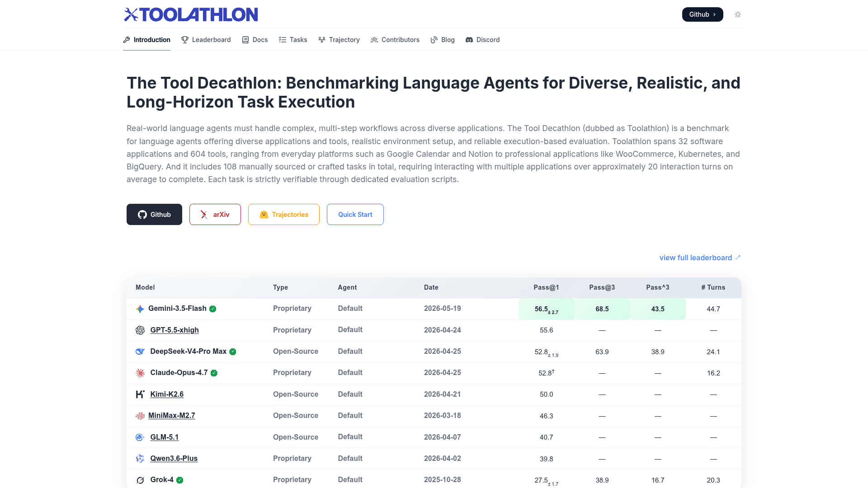The width and height of the screenshot is (868, 488).
Task: Click the Toolathlon logo
Action: point(191,14)
